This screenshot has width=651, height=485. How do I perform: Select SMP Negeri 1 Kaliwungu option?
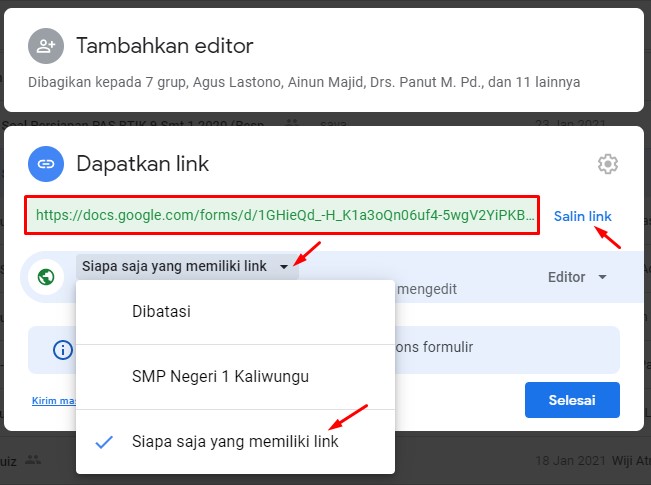pos(235,377)
